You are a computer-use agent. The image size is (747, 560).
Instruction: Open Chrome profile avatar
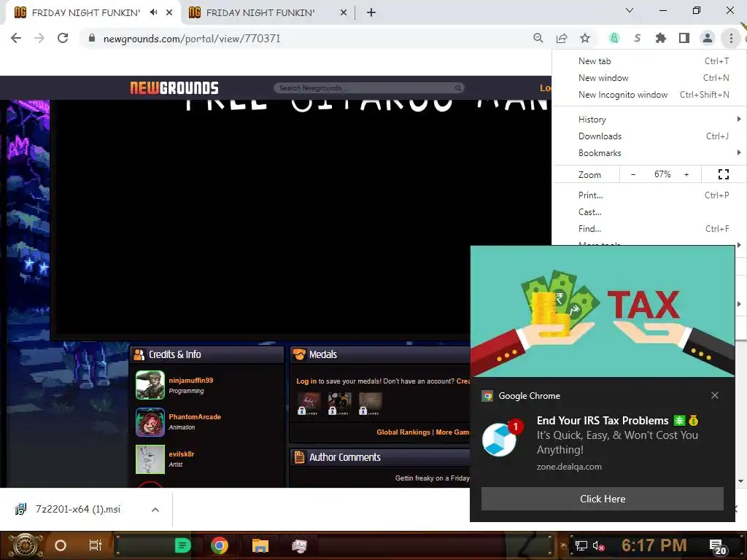[708, 38]
